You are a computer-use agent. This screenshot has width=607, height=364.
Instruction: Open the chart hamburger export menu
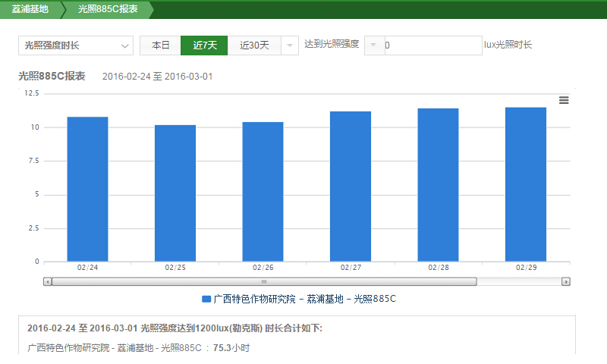[x=564, y=100]
